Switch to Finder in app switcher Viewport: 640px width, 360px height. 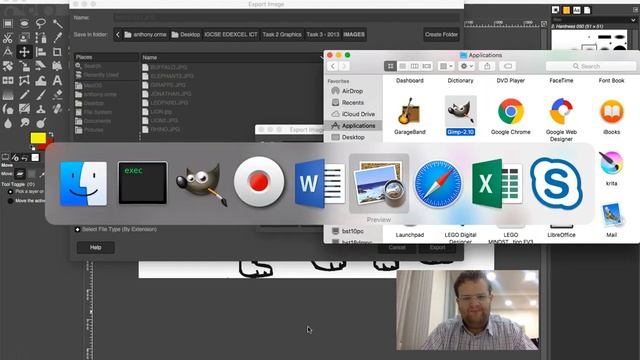point(83,183)
